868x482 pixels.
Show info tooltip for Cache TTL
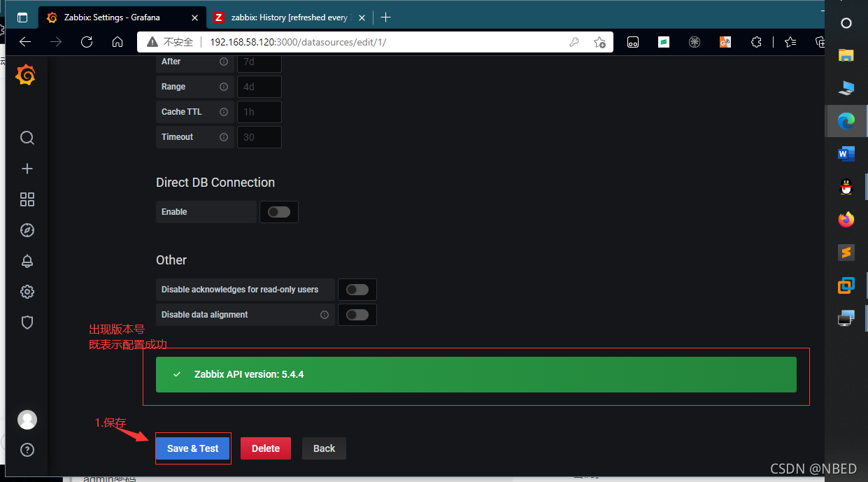pos(224,112)
